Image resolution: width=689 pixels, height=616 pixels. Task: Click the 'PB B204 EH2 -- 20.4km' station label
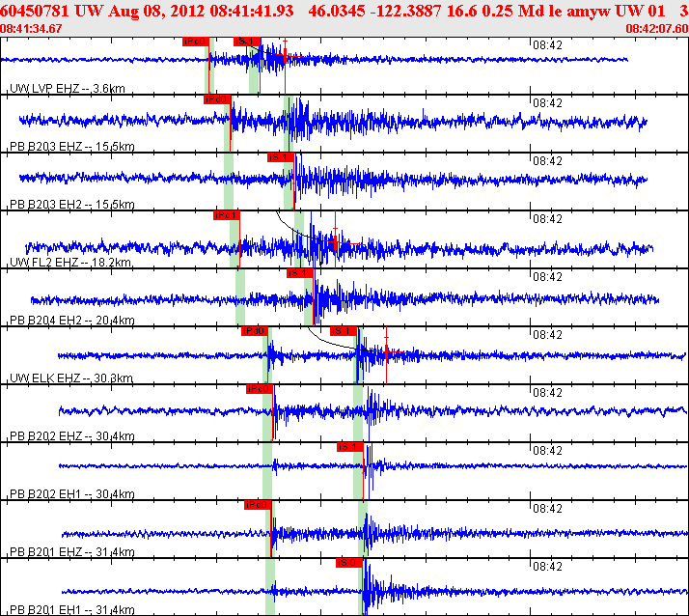click(x=72, y=321)
